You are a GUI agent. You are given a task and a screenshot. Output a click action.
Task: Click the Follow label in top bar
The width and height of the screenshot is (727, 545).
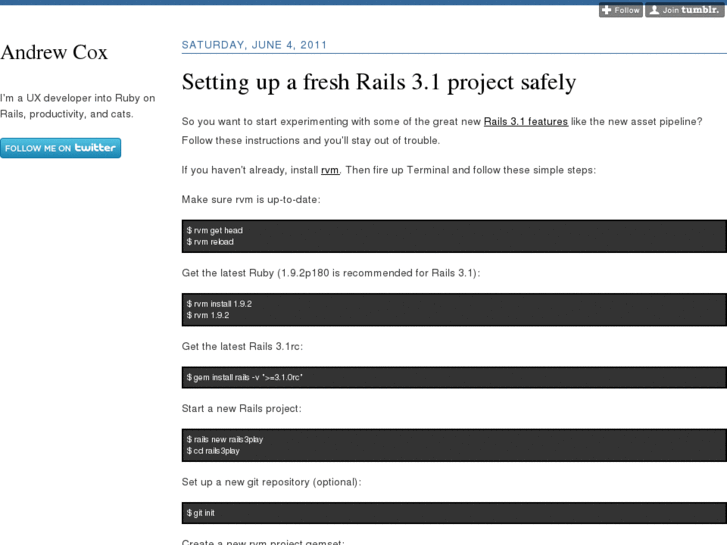pyautogui.click(x=627, y=10)
